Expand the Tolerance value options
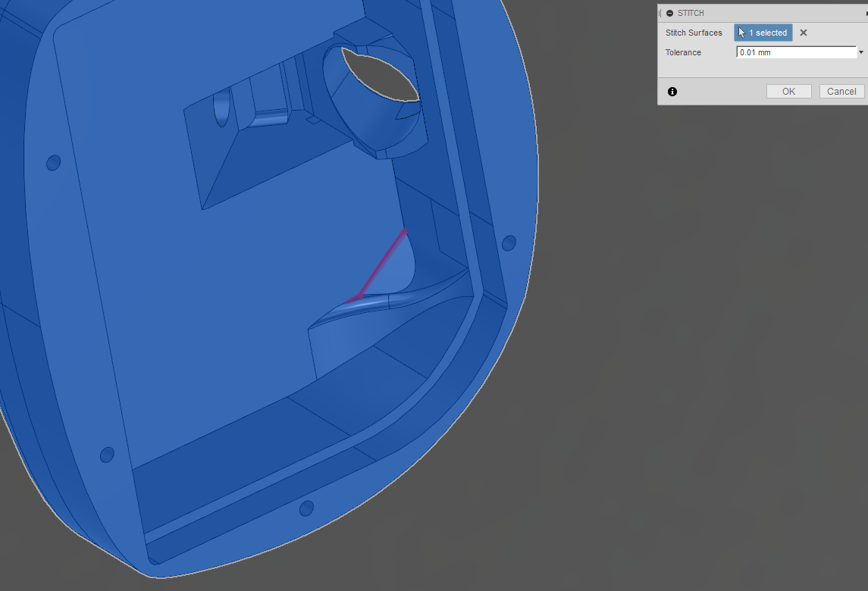The image size is (868, 591). click(861, 52)
